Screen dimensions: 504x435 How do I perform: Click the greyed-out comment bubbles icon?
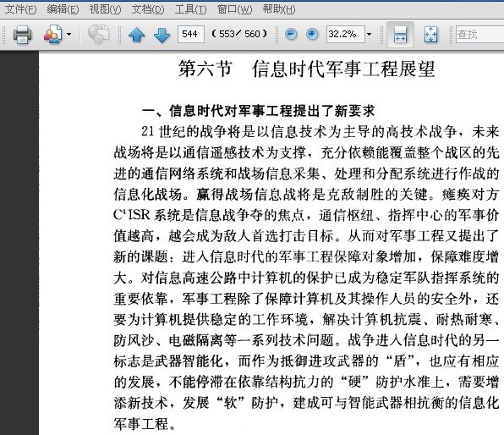tap(99, 34)
